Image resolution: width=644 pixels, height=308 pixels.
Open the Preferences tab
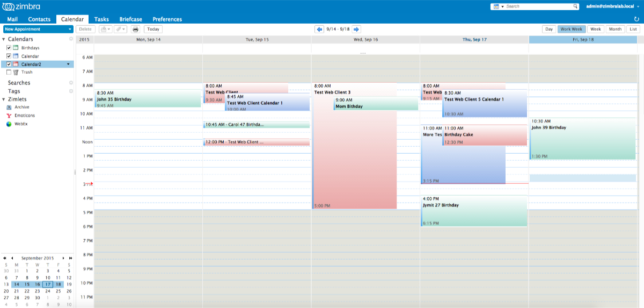click(167, 19)
